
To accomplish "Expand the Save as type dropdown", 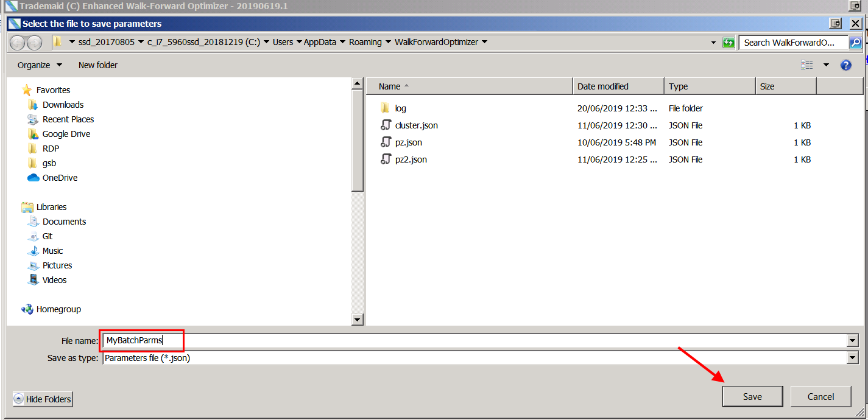I will [x=852, y=358].
